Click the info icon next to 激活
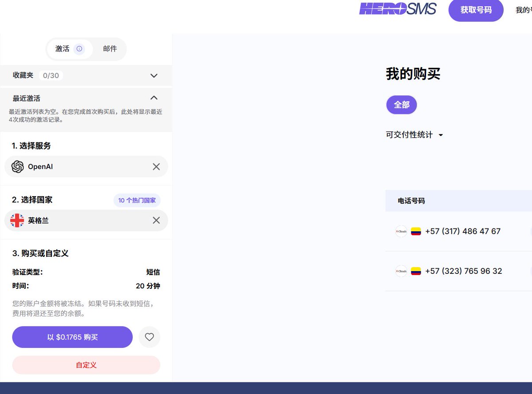Viewport: 532px width, 394px height. (x=79, y=49)
